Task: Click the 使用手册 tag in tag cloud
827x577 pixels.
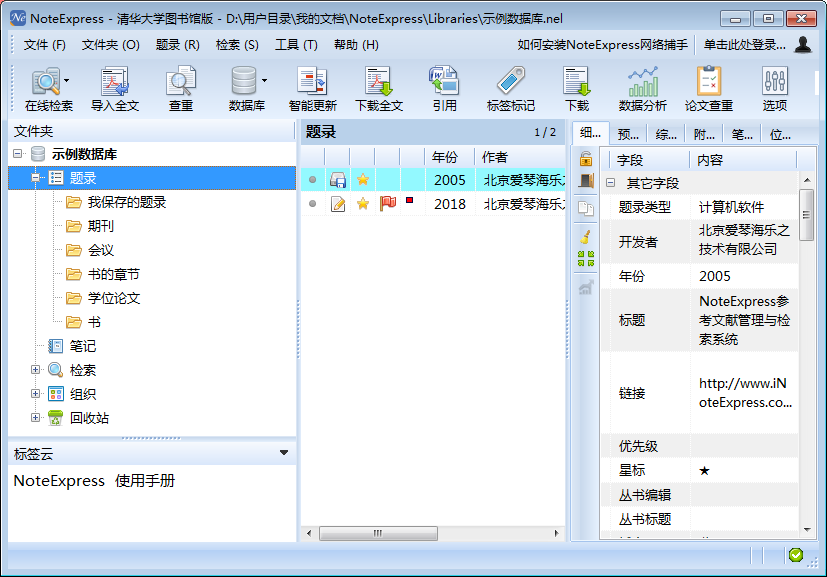Action: (x=145, y=481)
